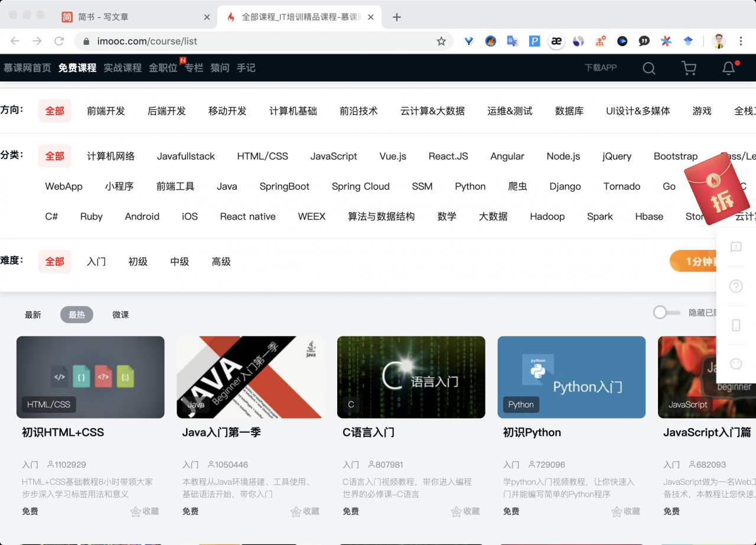
Task: Favorite the C语言入门 course
Action: 465,511
